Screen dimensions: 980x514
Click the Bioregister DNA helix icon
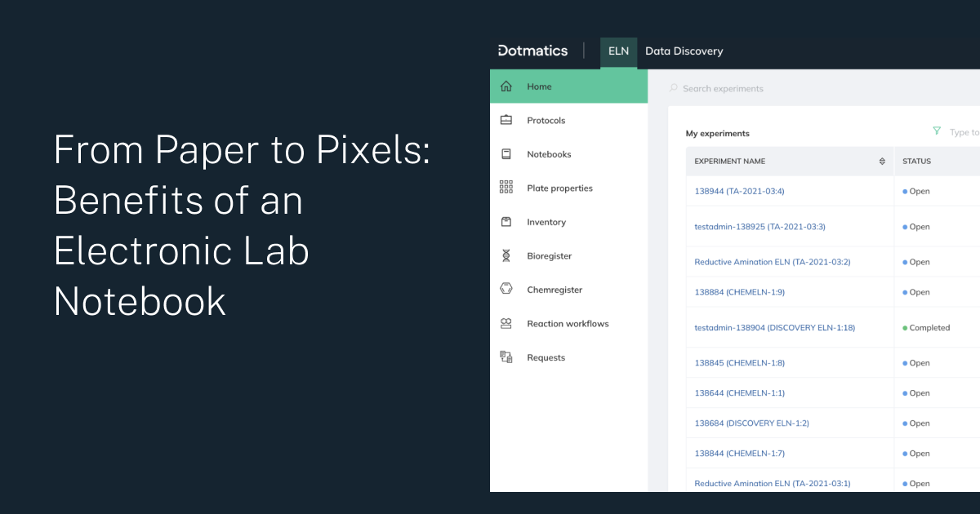(x=506, y=255)
